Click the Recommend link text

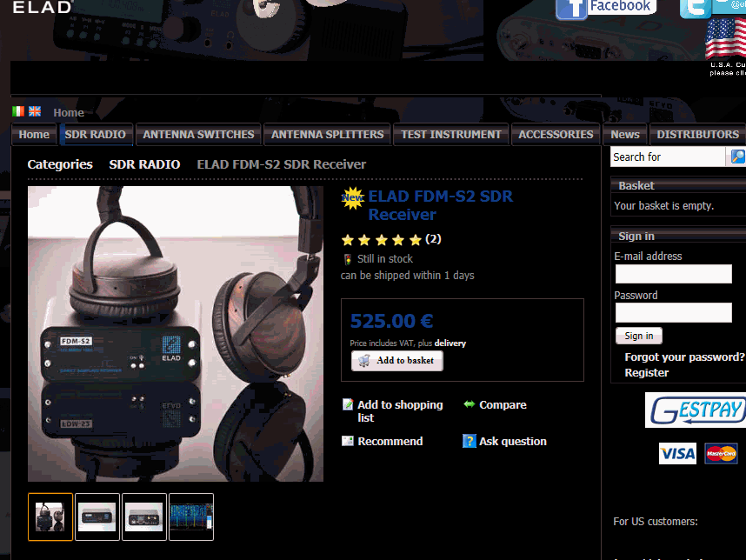(390, 441)
